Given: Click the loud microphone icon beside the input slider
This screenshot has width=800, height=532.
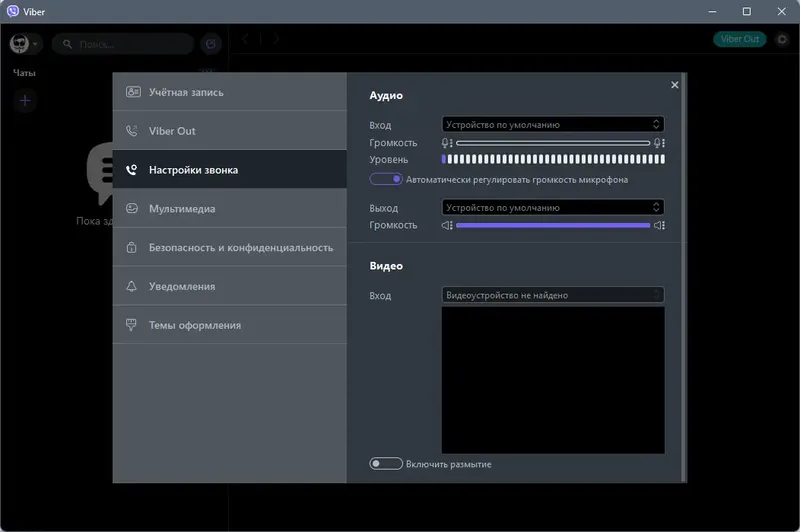Looking at the screenshot, I should point(659,143).
